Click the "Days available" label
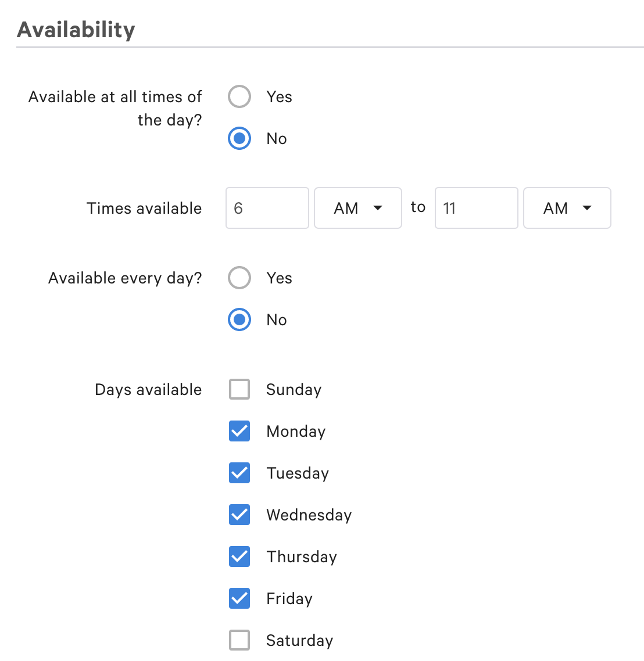644x661 pixels. pos(148,390)
